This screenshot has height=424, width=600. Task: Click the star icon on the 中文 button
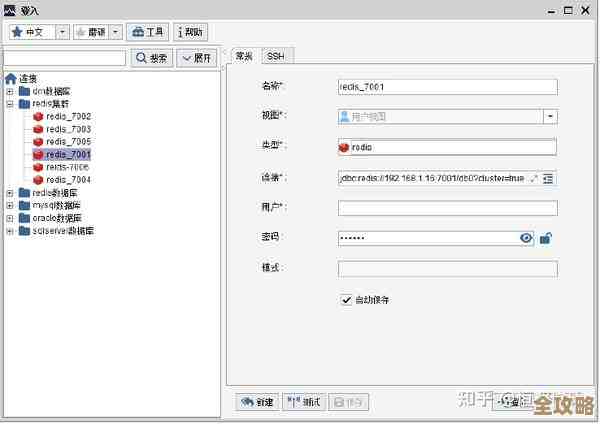click(x=17, y=32)
